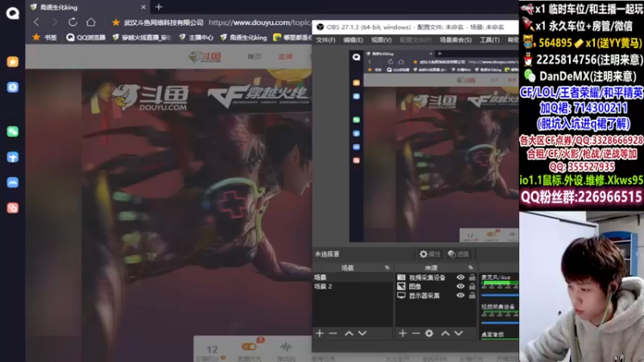Screen dimensions: 644x362
Task: Remove the selected OBS source
Action: (x=416, y=333)
